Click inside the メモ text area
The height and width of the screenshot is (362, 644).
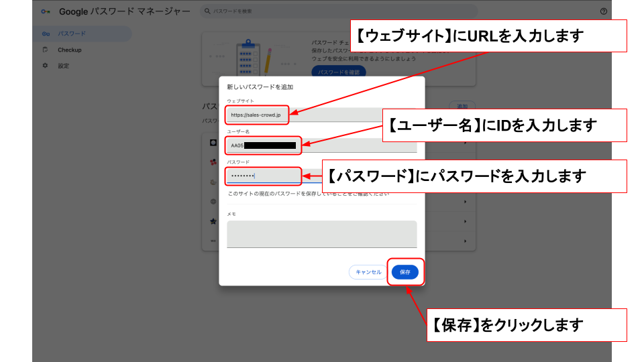(x=321, y=234)
